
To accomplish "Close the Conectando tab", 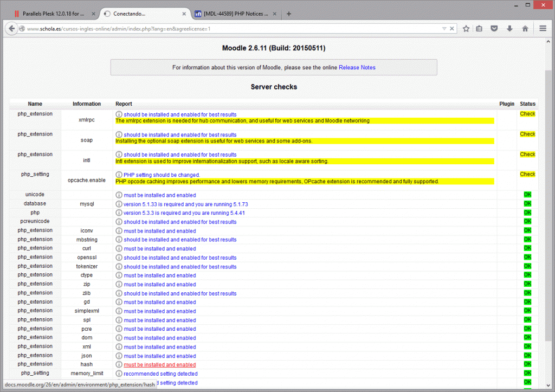I will coord(184,14).
